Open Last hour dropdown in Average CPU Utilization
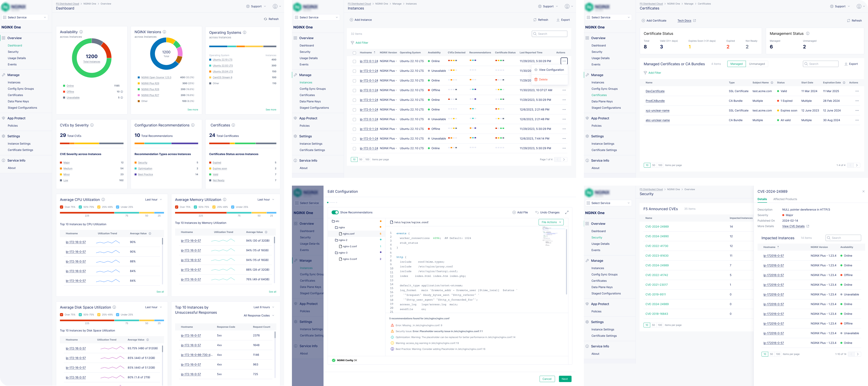868x386 pixels. [153, 200]
